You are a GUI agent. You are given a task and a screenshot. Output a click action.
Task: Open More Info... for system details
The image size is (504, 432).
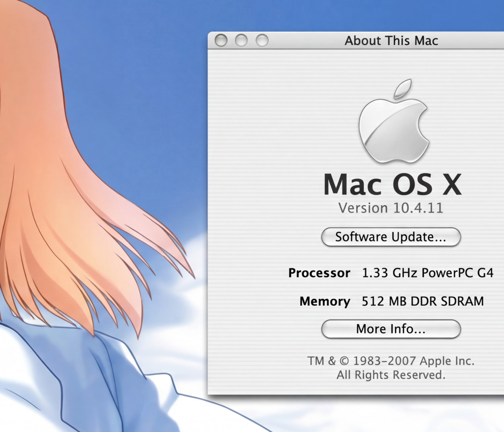coord(391,329)
